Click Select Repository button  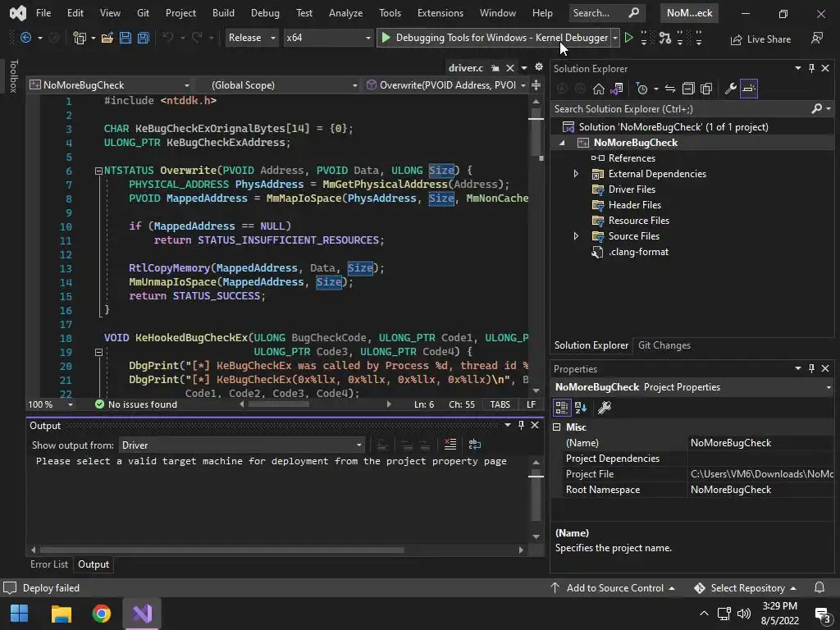(x=745, y=587)
